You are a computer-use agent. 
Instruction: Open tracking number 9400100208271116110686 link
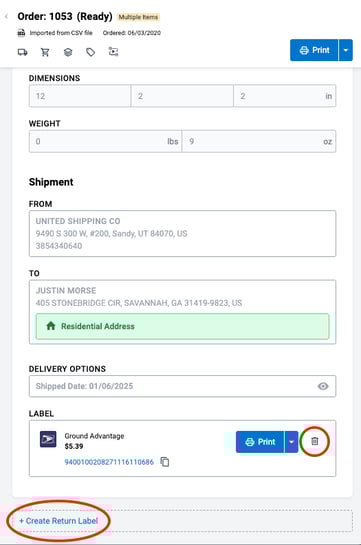tap(109, 462)
